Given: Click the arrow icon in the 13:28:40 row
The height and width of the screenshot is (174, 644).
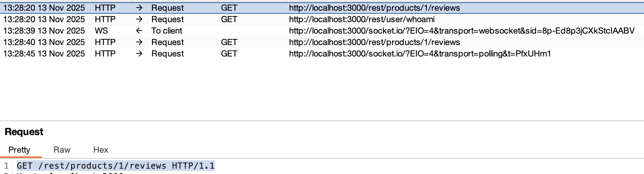Looking at the screenshot, I should click(139, 42).
